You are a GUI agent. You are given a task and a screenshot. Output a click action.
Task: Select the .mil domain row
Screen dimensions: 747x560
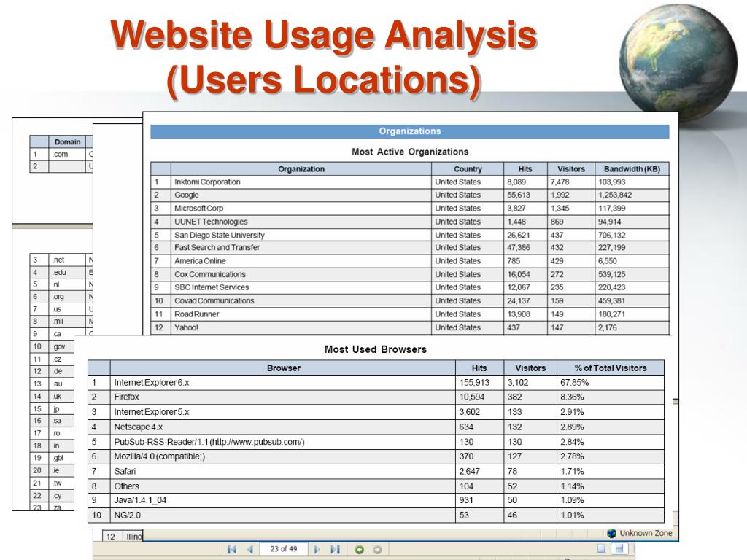[61, 322]
